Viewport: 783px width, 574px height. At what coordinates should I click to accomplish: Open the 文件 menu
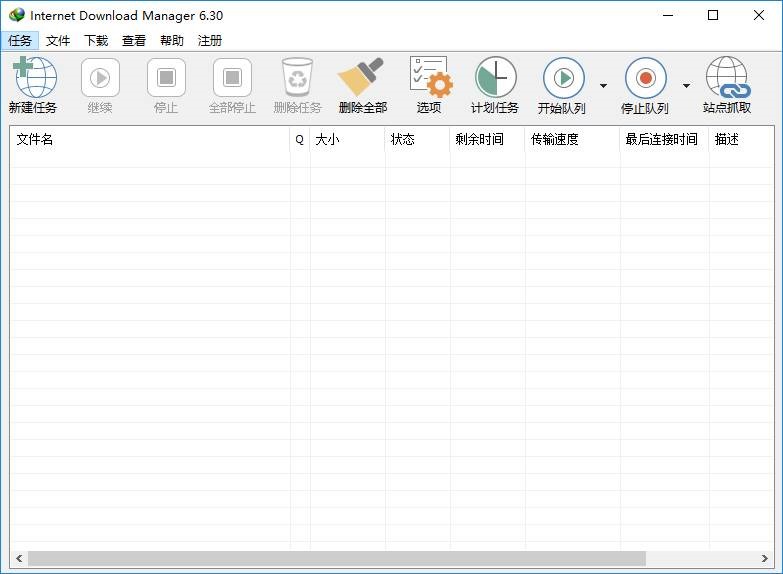[58, 40]
